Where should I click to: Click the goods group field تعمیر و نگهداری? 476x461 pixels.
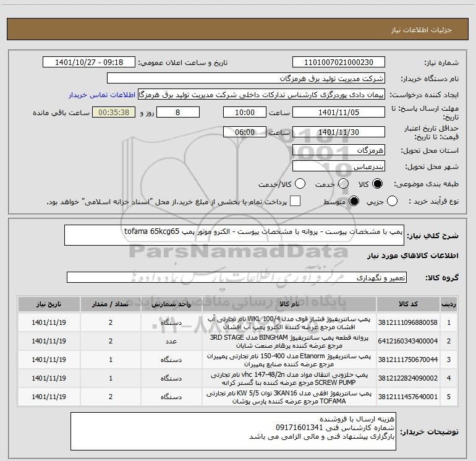237,277
